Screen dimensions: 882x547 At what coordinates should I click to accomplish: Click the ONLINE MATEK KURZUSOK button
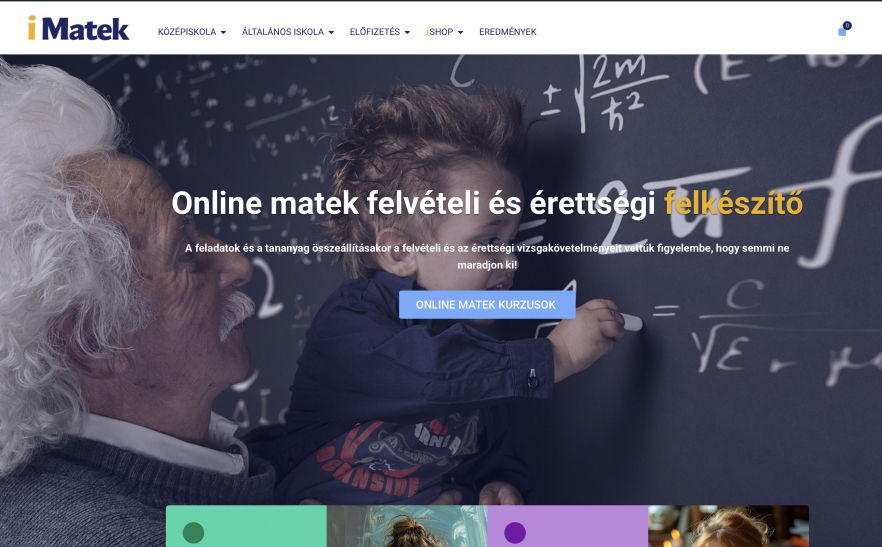pos(487,304)
